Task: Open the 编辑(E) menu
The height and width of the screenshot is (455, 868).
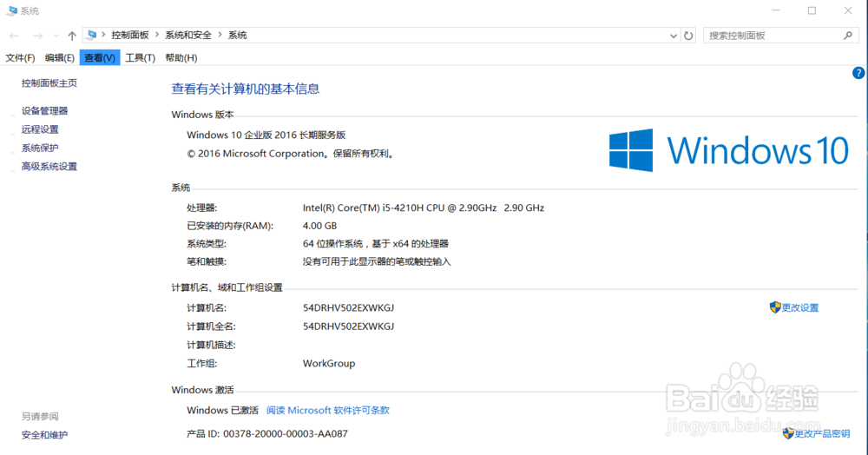Action: pyautogui.click(x=59, y=57)
